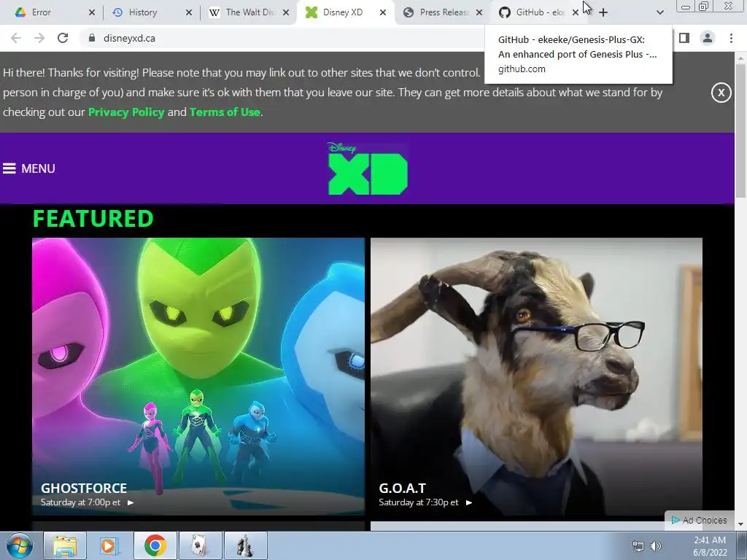747x560 pixels.
Task: Click scrollbar down arrow
Action: click(740, 524)
